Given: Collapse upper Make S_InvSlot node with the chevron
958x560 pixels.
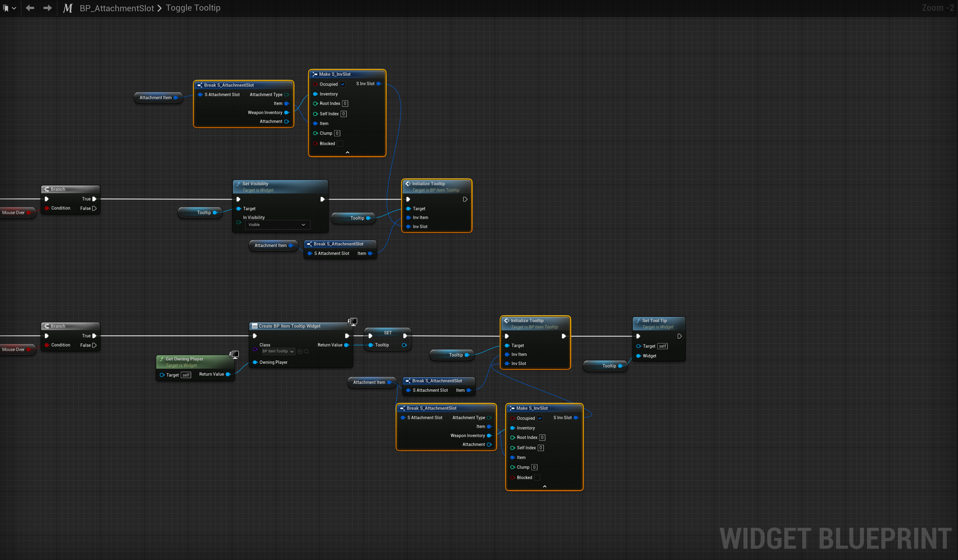Looking at the screenshot, I should pyautogui.click(x=347, y=152).
